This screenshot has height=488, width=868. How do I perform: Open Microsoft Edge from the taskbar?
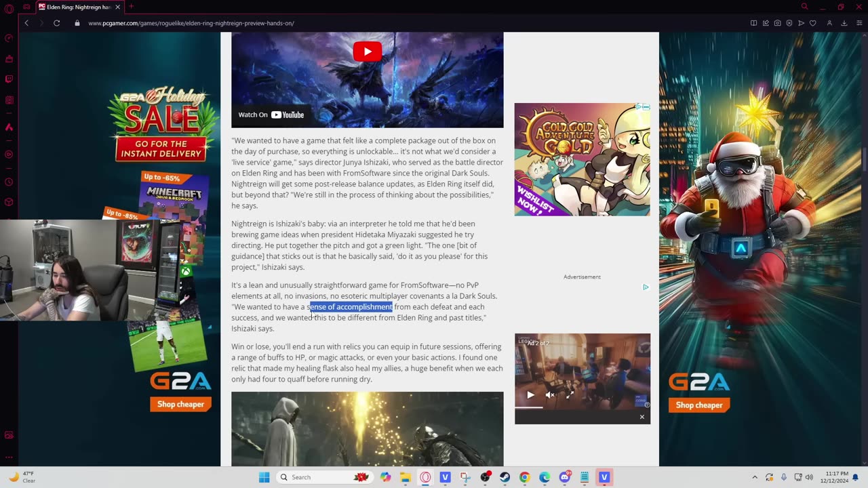click(x=545, y=477)
